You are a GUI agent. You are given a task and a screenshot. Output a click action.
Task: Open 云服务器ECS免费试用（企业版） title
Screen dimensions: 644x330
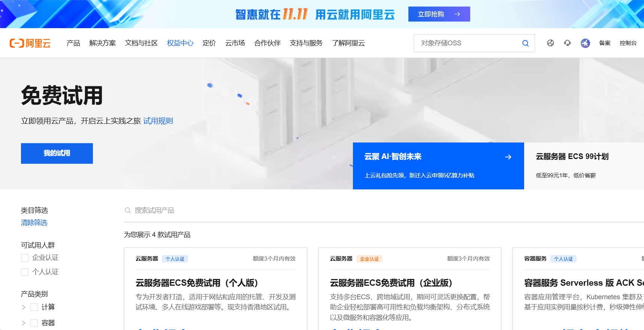(391, 283)
